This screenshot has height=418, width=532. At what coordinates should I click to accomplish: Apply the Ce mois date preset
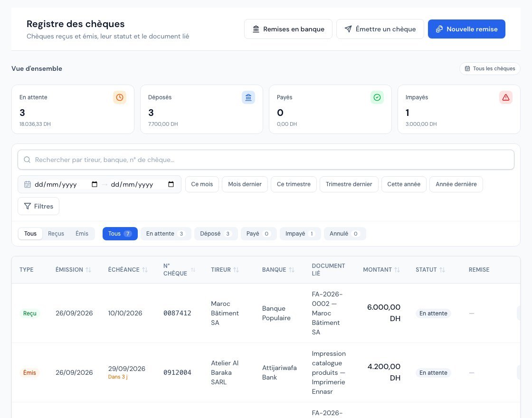point(202,184)
